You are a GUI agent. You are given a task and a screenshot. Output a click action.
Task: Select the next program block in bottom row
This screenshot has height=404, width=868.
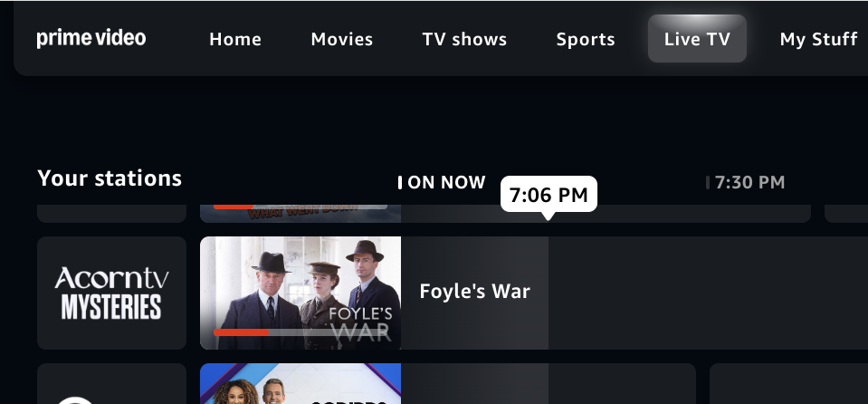pyautogui.click(x=789, y=383)
